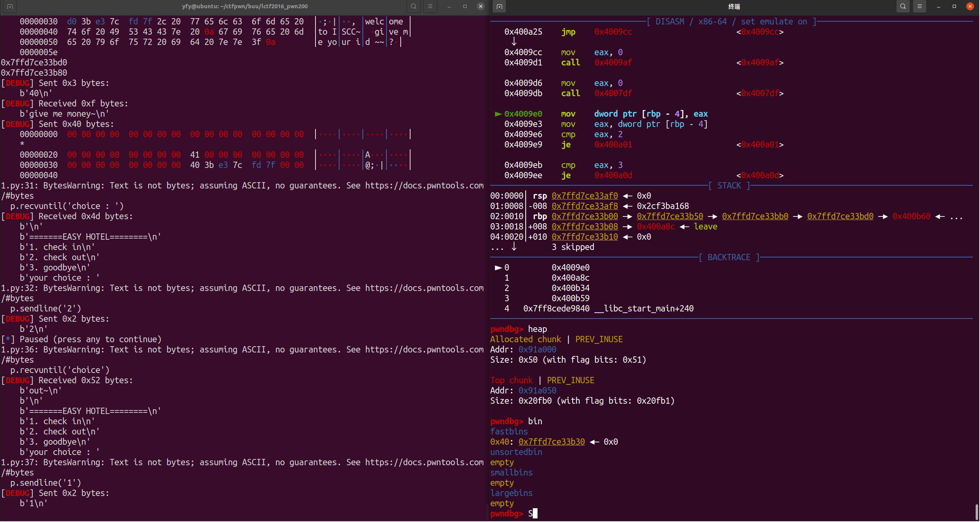The height and width of the screenshot is (522, 980).
Task: Click fastbin address 0x7ffd7ce33b30
Action: [x=552, y=442]
